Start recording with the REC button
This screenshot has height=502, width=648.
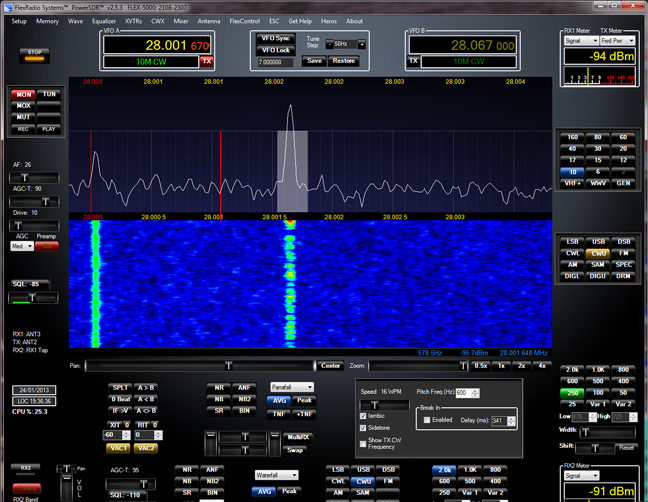pos(24,129)
